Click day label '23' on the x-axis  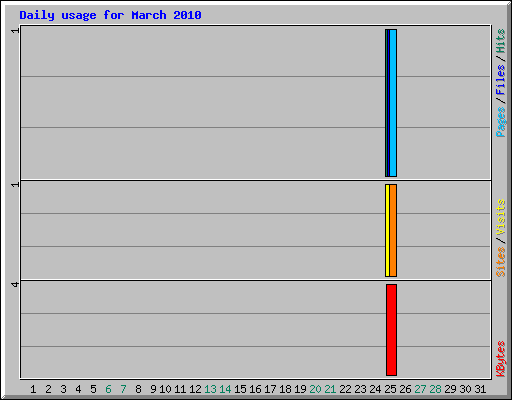click(x=360, y=389)
